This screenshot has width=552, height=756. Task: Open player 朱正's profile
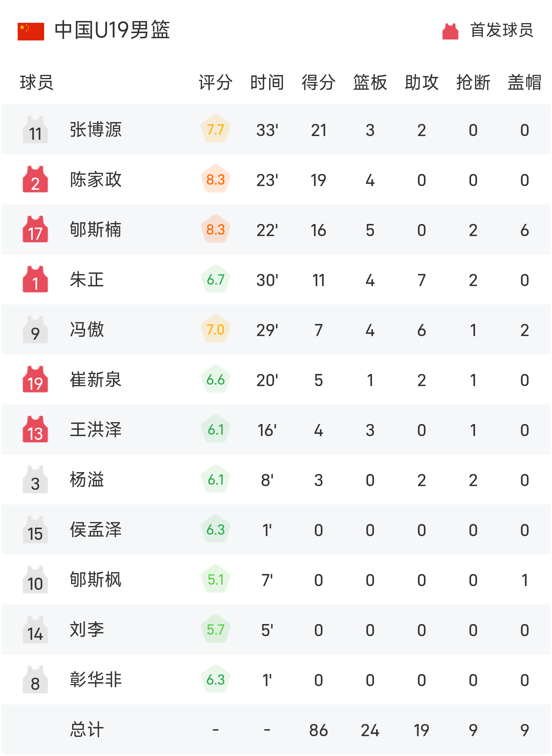tap(87, 280)
